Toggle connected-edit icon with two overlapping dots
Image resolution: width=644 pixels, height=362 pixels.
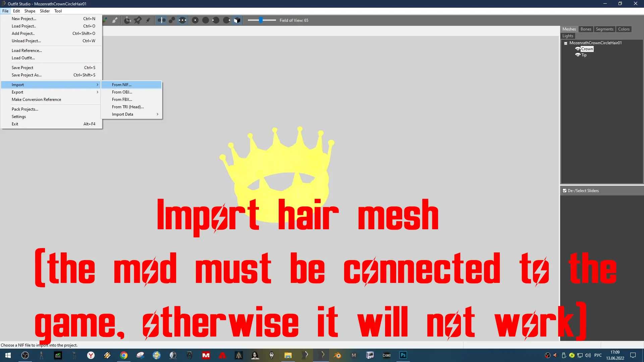[172, 20]
